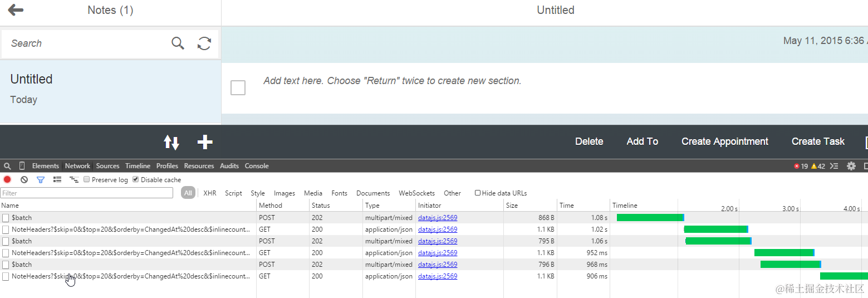868x298 pixels.
Task: Click the red error count icon
Action: coord(797,166)
